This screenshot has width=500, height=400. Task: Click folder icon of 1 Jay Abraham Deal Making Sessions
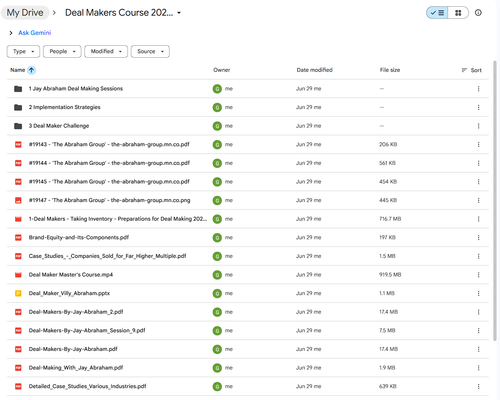click(x=18, y=89)
